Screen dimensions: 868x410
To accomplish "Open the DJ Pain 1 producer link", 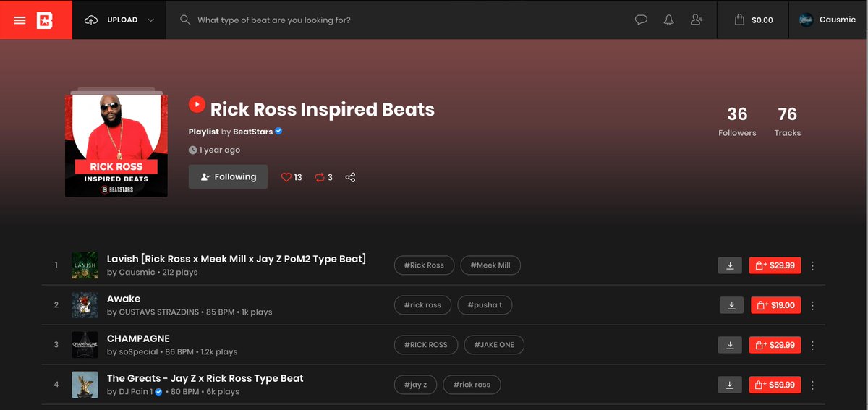I will (136, 392).
